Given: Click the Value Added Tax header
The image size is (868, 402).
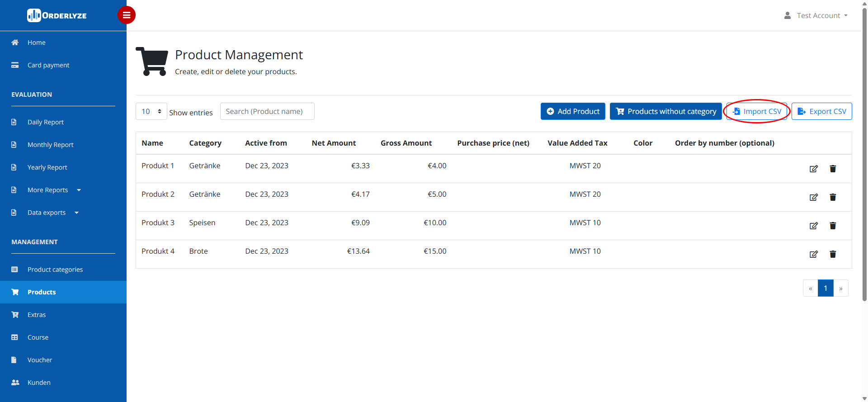Looking at the screenshot, I should (577, 143).
